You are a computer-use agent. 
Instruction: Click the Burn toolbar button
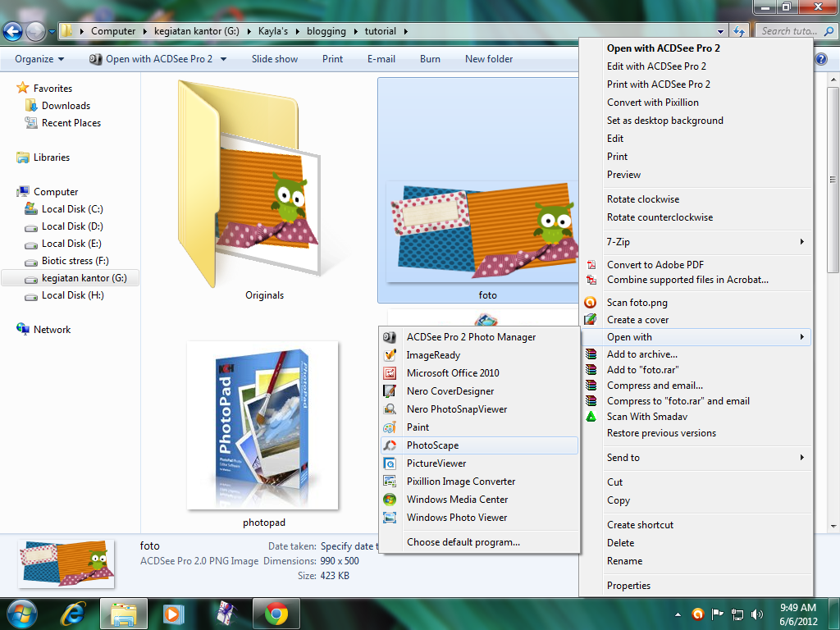[x=430, y=59]
